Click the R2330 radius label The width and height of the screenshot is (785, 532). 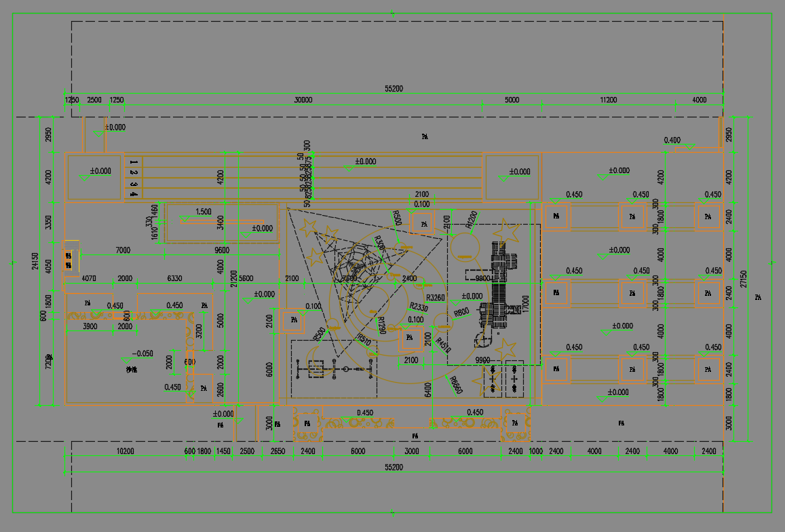pos(419,307)
